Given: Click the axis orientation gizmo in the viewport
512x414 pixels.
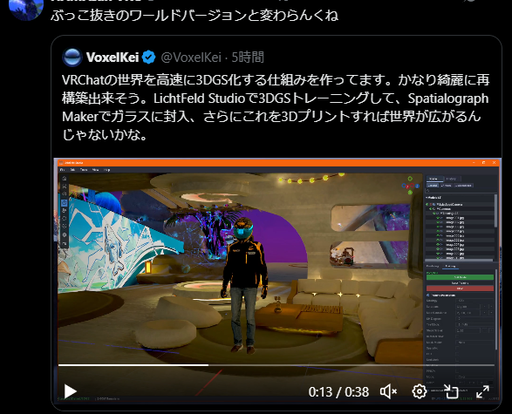Looking at the screenshot, I should (410, 186).
